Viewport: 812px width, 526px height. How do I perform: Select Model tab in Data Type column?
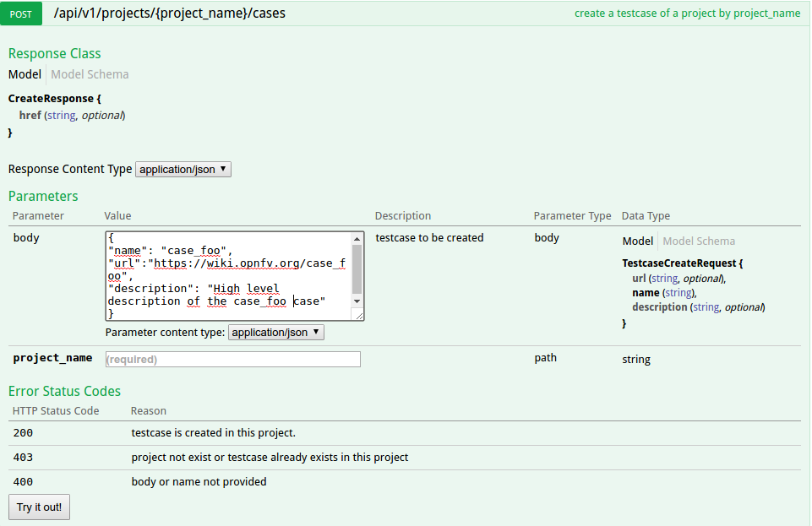click(638, 241)
